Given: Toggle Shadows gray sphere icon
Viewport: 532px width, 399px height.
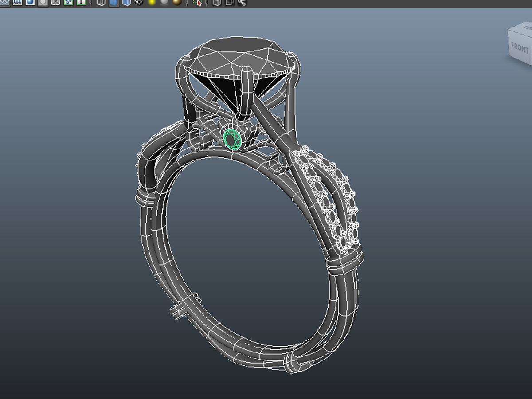Looking at the screenshot, I should click(164, 2).
